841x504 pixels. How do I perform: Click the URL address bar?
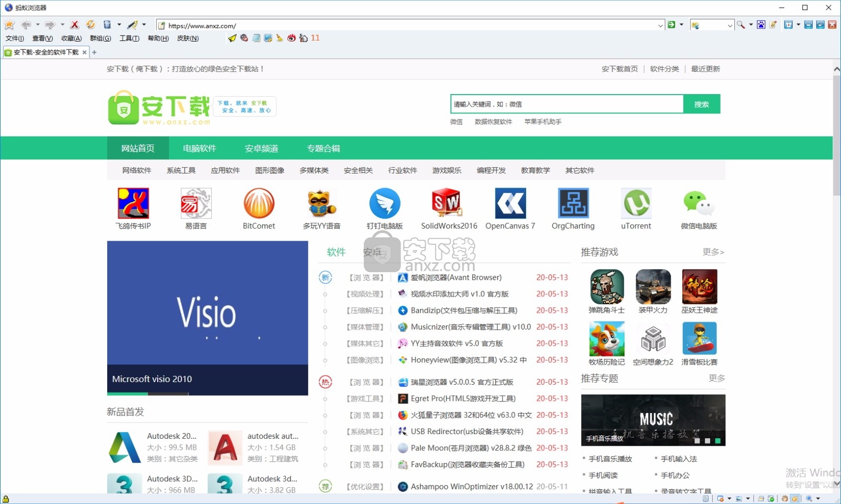click(x=410, y=25)
